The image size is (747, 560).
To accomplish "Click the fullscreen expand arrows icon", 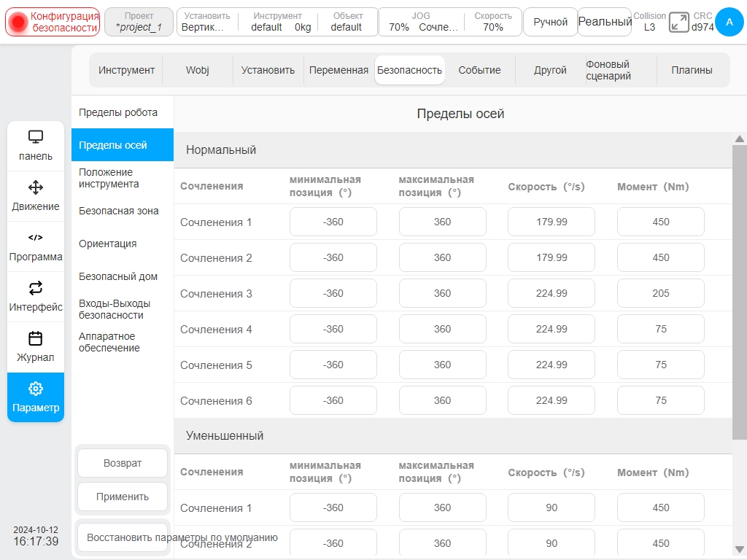I will point(678,23).
